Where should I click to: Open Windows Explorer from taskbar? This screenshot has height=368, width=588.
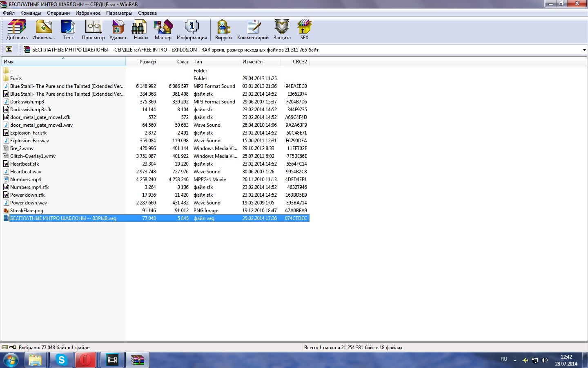36,360
